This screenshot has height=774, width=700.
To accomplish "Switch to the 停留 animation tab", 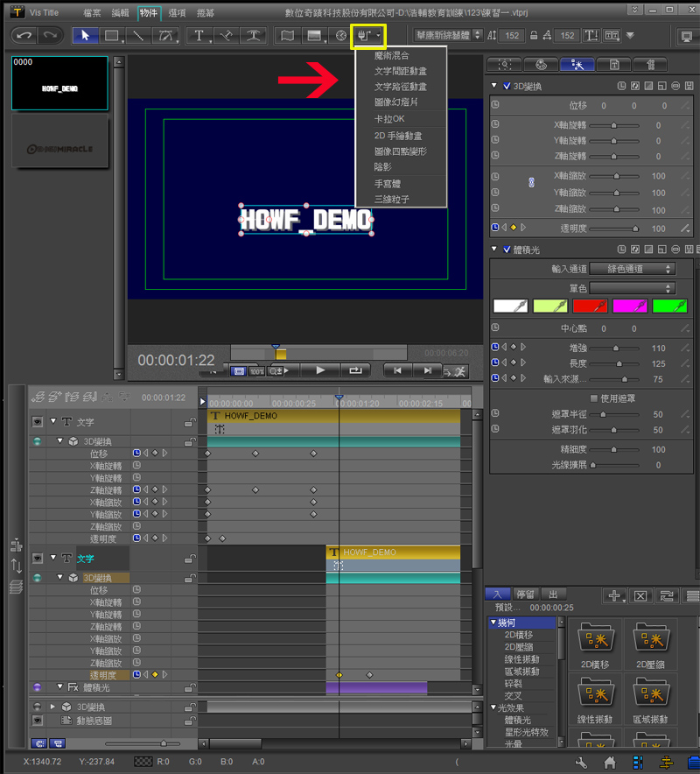I will tap(525, 595).
